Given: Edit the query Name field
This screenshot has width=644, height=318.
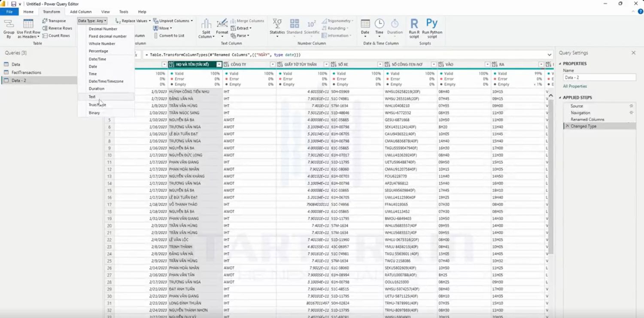Looking at the screenshot, I should [599, 77].
